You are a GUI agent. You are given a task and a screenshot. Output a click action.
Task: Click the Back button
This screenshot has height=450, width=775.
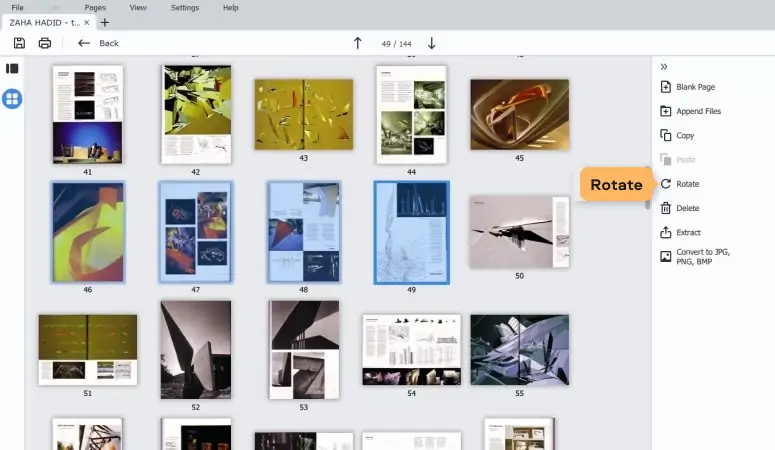tap(98, 43)
